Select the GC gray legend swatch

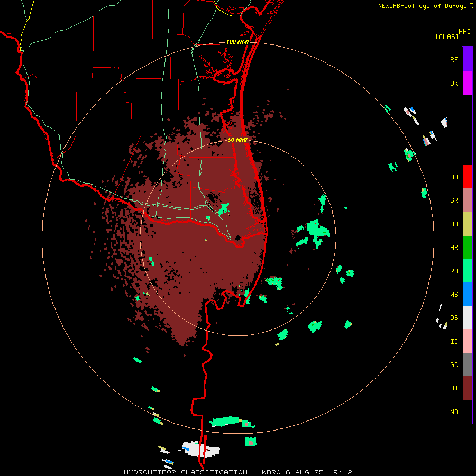coord(467,364)
